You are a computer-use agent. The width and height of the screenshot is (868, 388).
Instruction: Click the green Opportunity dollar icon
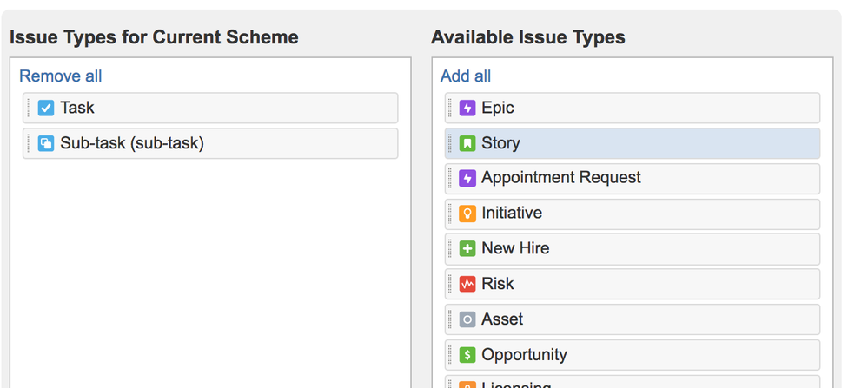coord(467,355)
